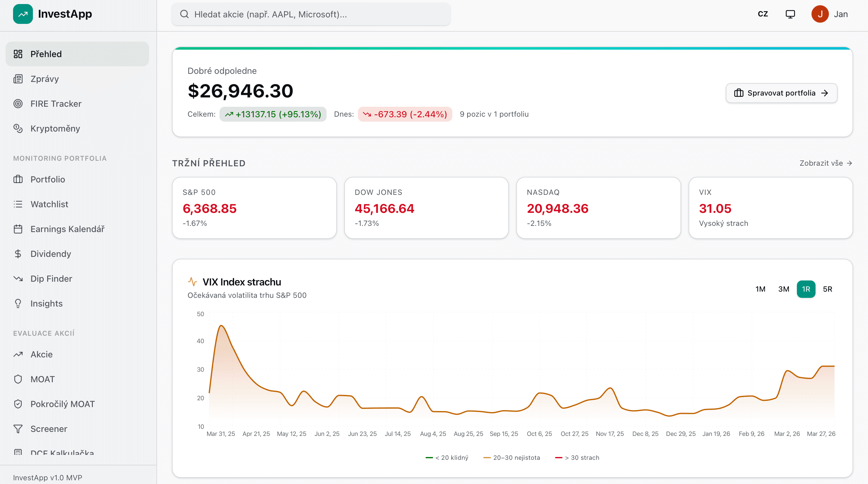Click the NASDAQ index card
Viewport: 868px width, 484px height.
[599, 208]
